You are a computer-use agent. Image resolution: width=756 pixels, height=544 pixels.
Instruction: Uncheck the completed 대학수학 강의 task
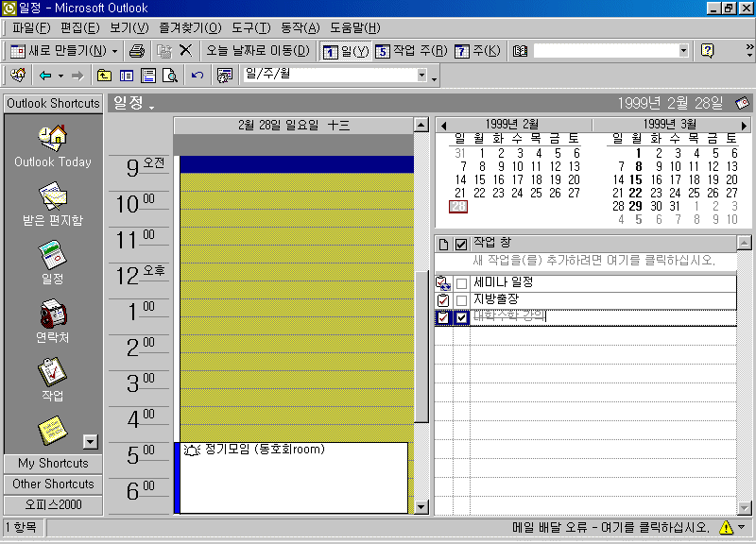(x=461, y=318)
